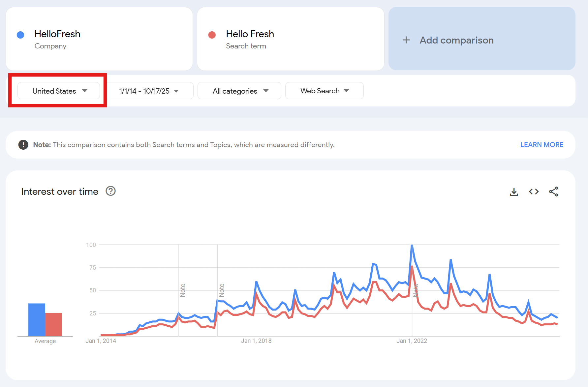Open the date range 1/1/14 - 10/17/25 dropdown
The height and width of the screenshot is (387, 588).
pos(149,91)
